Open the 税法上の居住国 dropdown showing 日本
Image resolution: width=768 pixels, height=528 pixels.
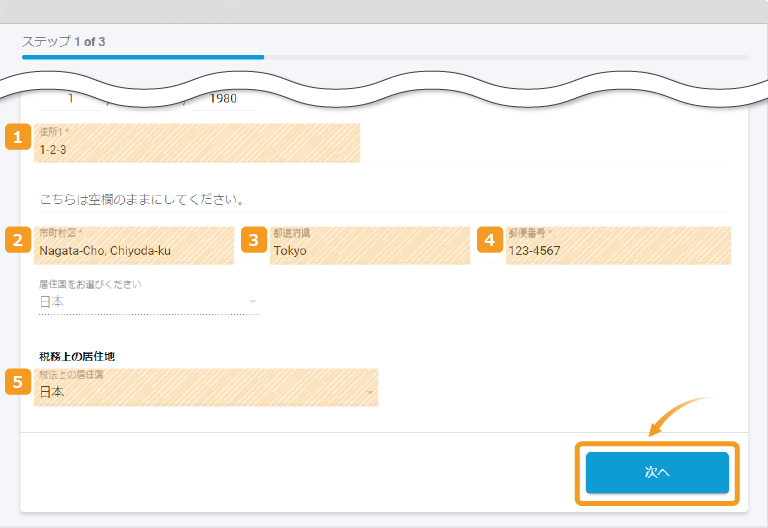pyautogui.click(x=206, y=387)
